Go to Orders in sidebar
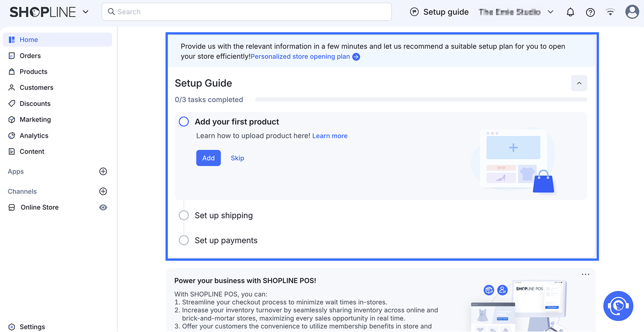This screenshot has height=332, width=644. (x=30, y=55)
